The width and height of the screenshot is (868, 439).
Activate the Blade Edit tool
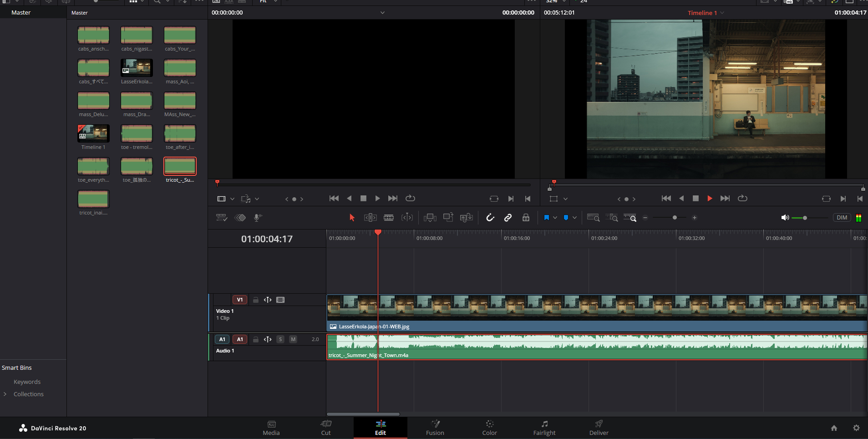(x=389, y=218)
